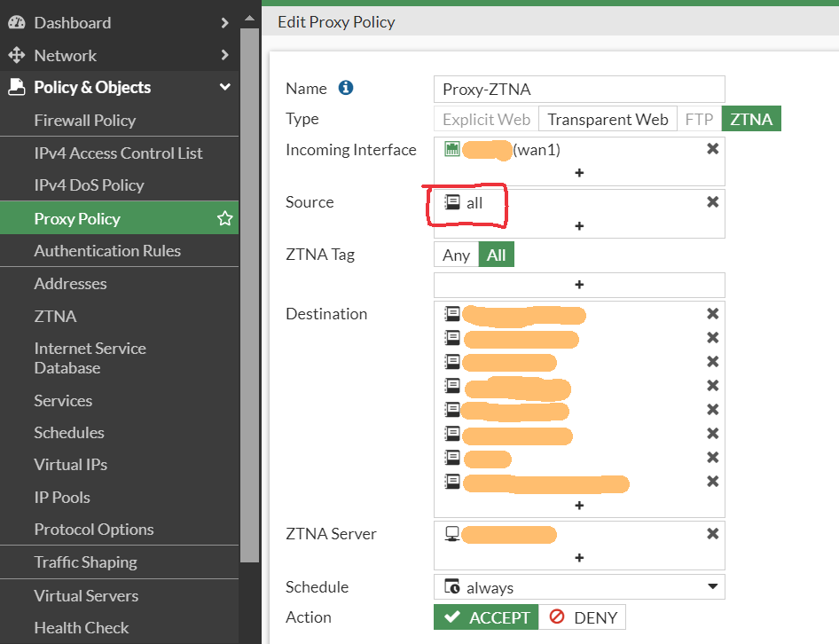Image resolution: width=839 pixels, height=644 pixels.
Task: Click the Name input field
Action: 579,89
